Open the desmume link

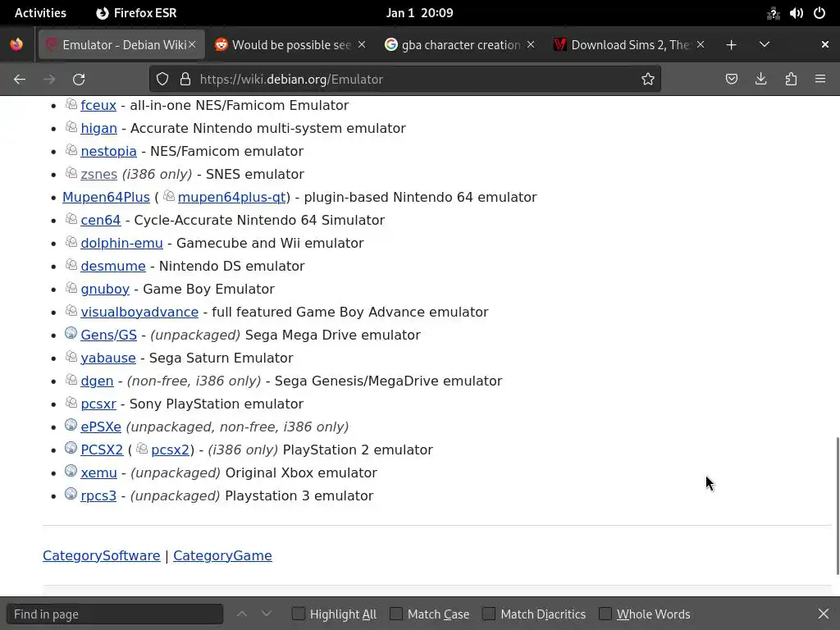(x=113, y=267)
